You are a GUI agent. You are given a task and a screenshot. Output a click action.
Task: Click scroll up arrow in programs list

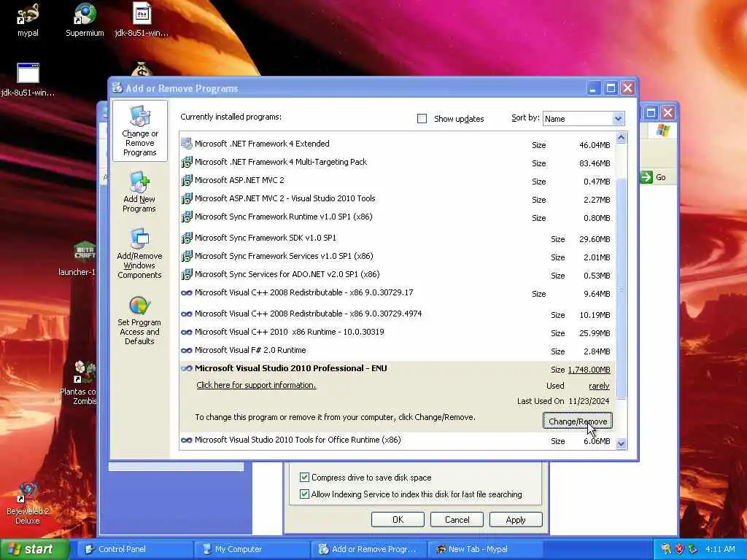point(621,138)
